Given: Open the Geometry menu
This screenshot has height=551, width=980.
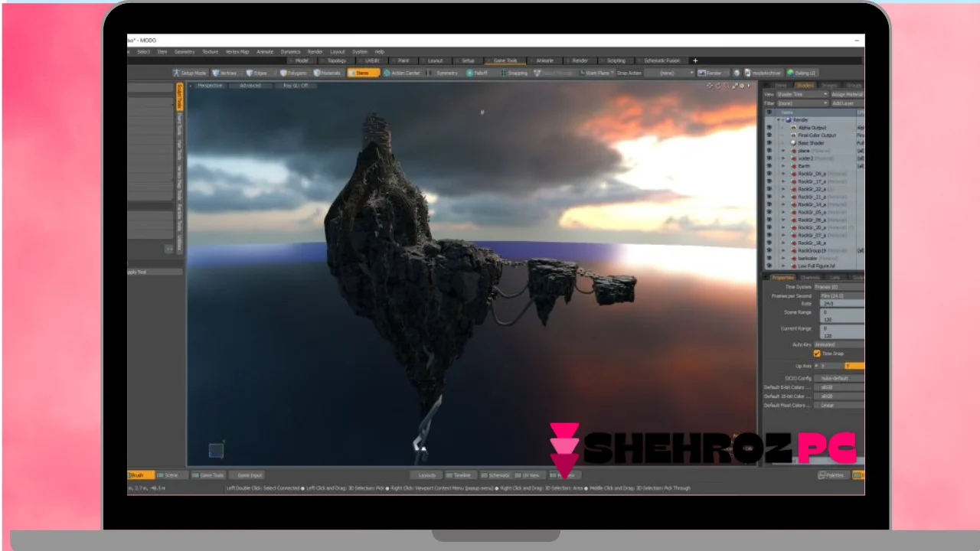Looking at the screenshot, I should (x=185, y=51).
